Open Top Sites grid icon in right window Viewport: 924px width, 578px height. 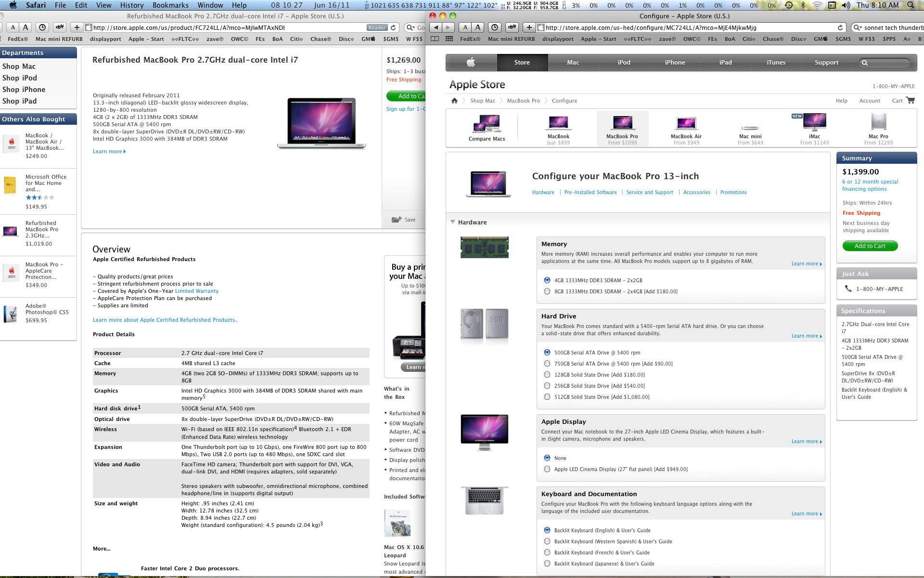(449, 39)
